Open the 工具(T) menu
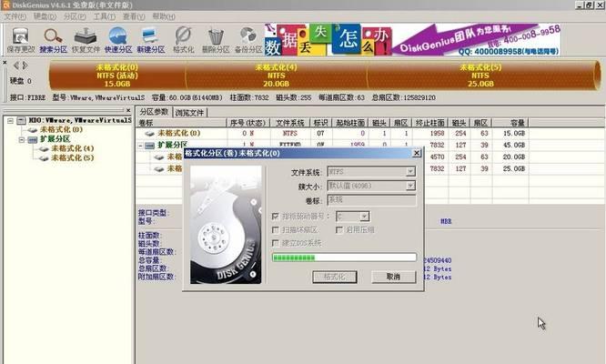This screenshot has height=364, width=606. click(x=105, y=16)
